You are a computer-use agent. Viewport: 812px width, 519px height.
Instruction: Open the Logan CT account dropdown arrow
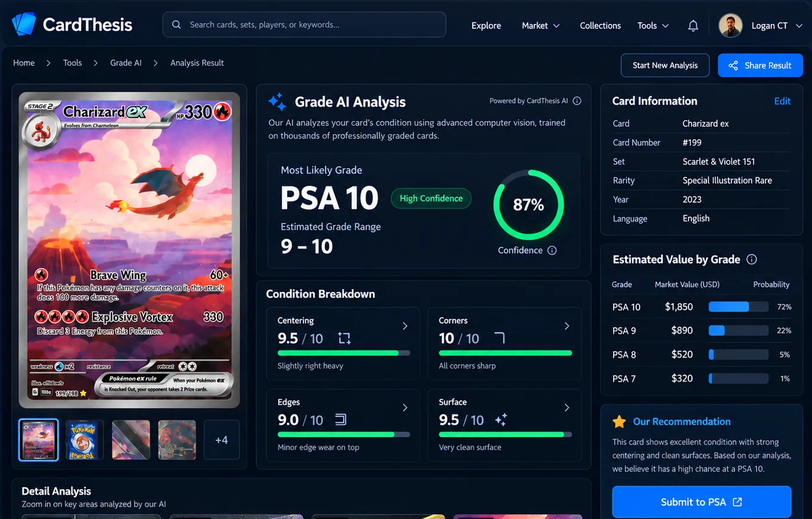799,26
